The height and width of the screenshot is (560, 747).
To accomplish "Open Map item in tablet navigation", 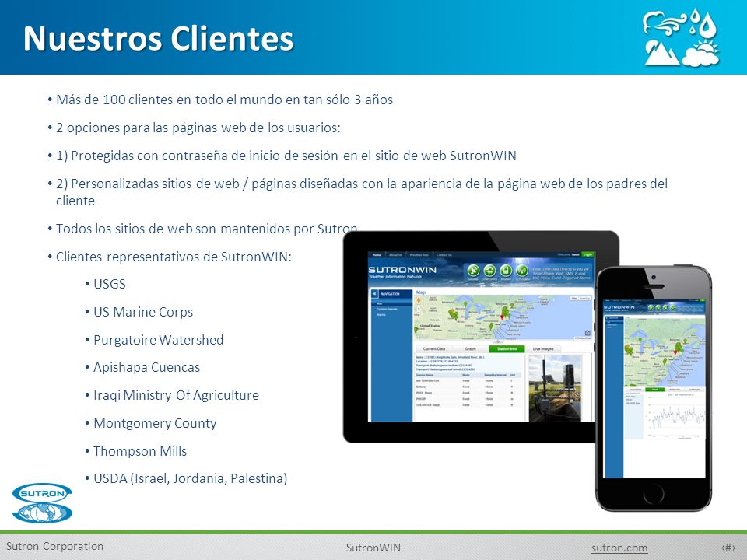I will coord(379,303).
